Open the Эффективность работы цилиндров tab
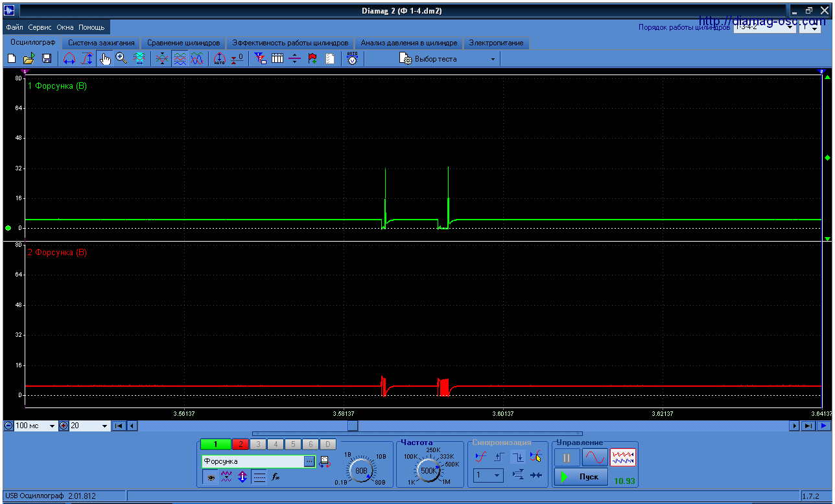 (x=290, y=43)
